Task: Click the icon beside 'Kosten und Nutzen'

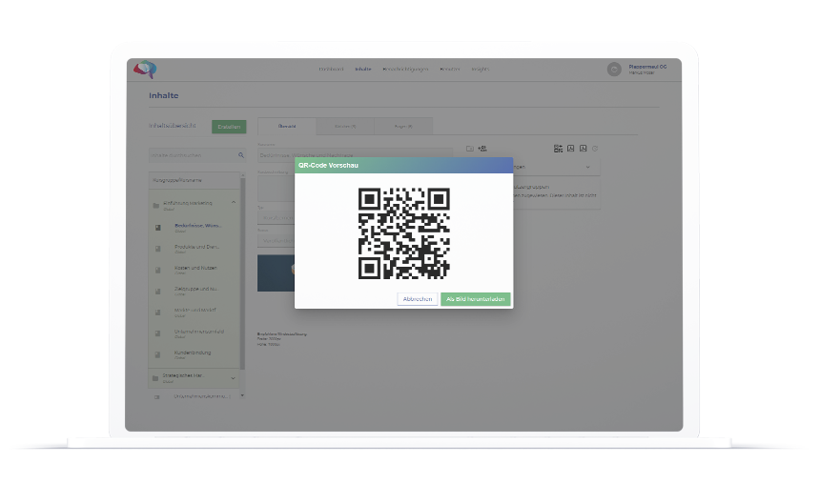Action: pyautogui.click(x=158, y=270)
